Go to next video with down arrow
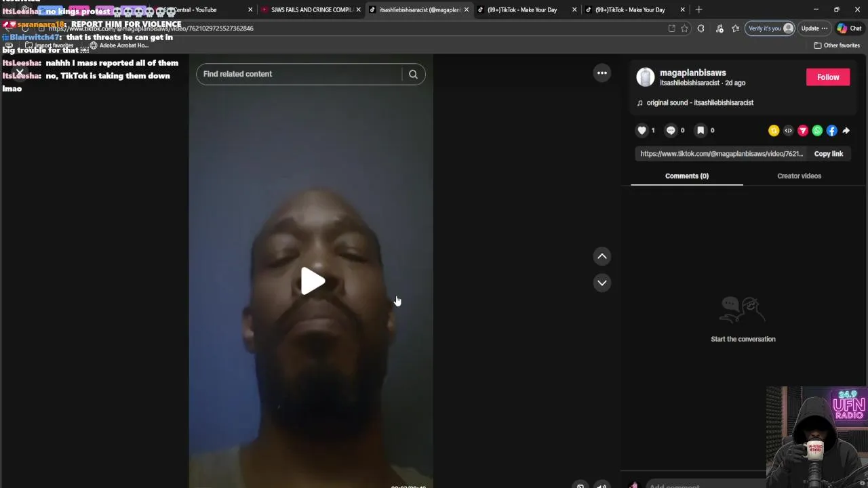 click(x=601, y=283)
